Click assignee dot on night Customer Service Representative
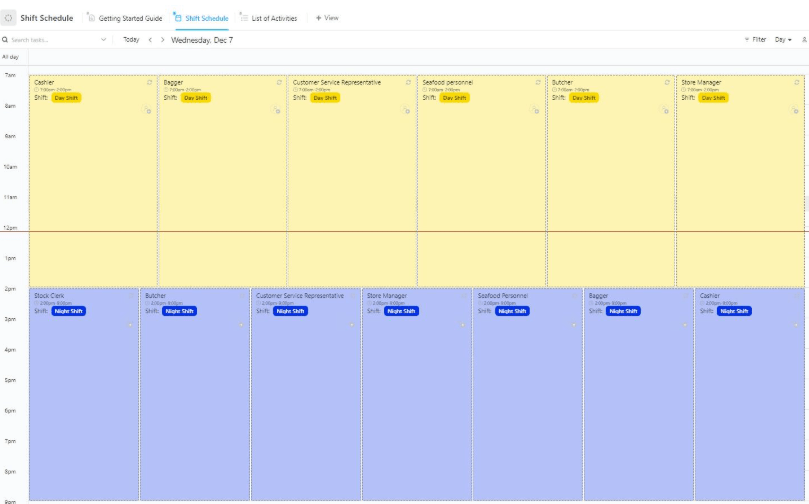This screenshot has height=504, width=809. 352,325
